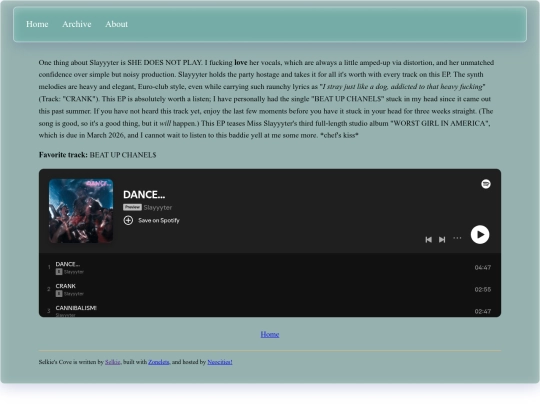Click the 04:47 duration of DANCE...
Viewport: 540px width, 405px height.
pos(482,268)
